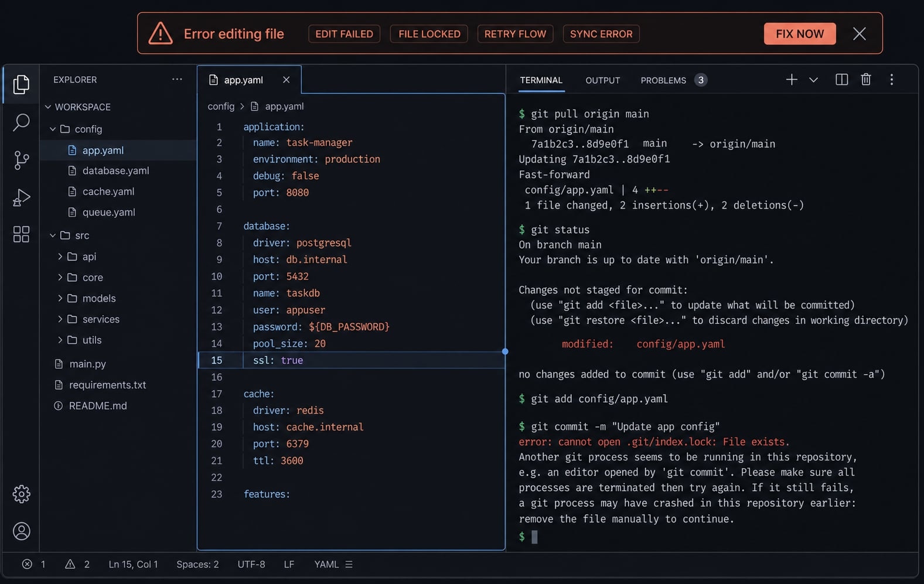Image resolution: width=924 pixels, height=584 pixels.
Task: Open the Run and Debug icon
Action: 21,197
